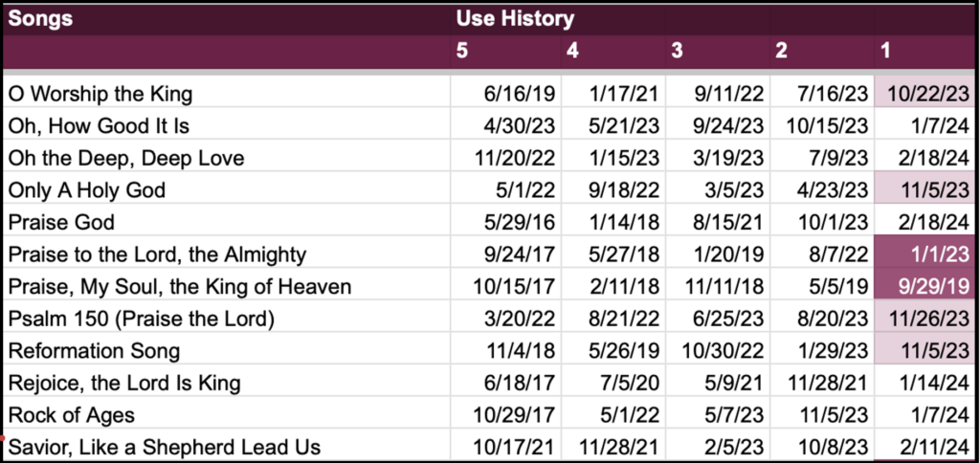This screenshot has height=463, width=980.
Task: Select the 11/26/23 cell for Psalm 150
Action: (x=925, y=319)
